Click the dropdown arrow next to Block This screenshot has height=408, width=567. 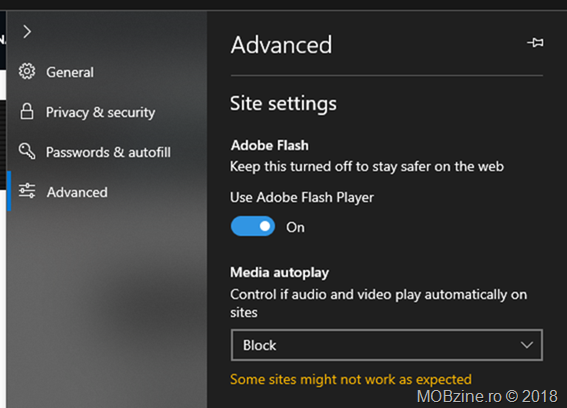click(526, 345)
